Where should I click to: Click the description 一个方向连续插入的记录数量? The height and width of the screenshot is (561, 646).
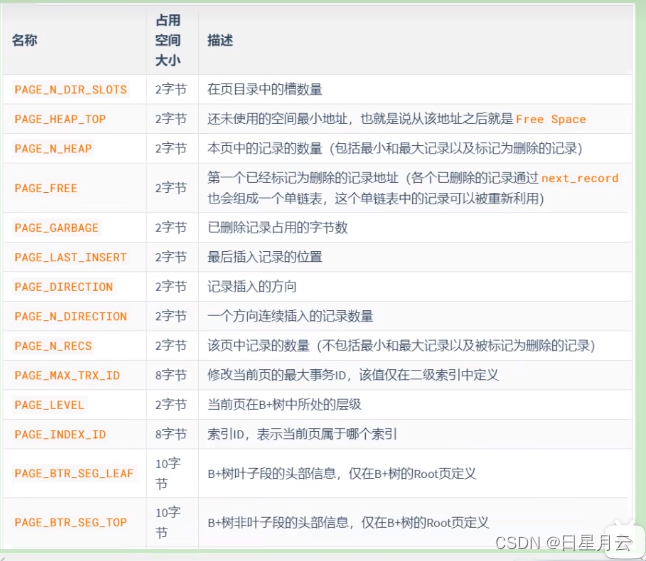click(x=290, y=316)
